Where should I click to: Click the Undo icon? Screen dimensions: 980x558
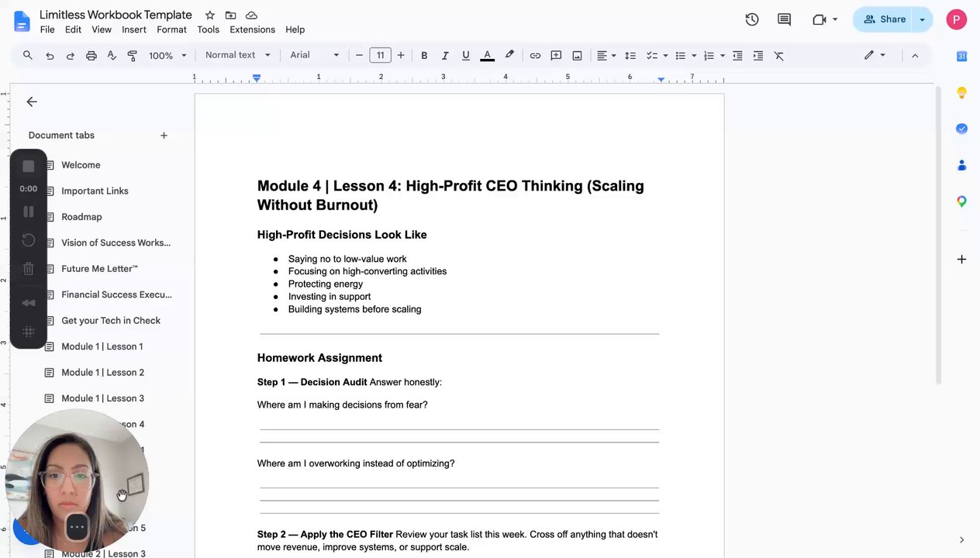(x=50, y=55)
